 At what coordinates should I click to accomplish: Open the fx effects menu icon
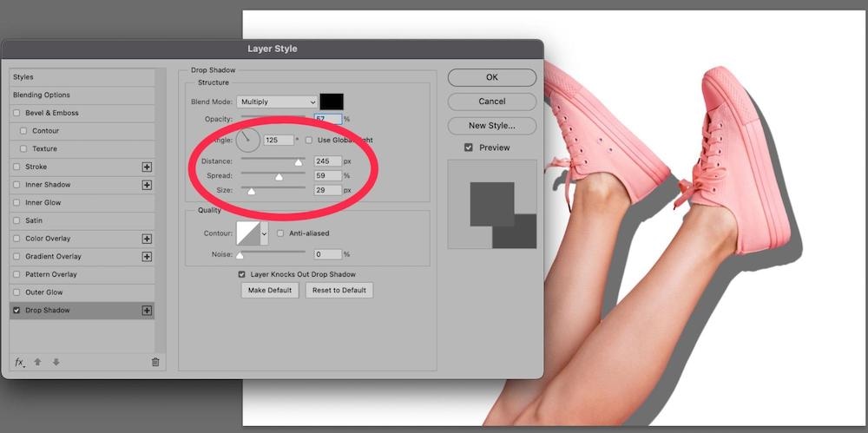pyautogui.click(x=19, y=362)
